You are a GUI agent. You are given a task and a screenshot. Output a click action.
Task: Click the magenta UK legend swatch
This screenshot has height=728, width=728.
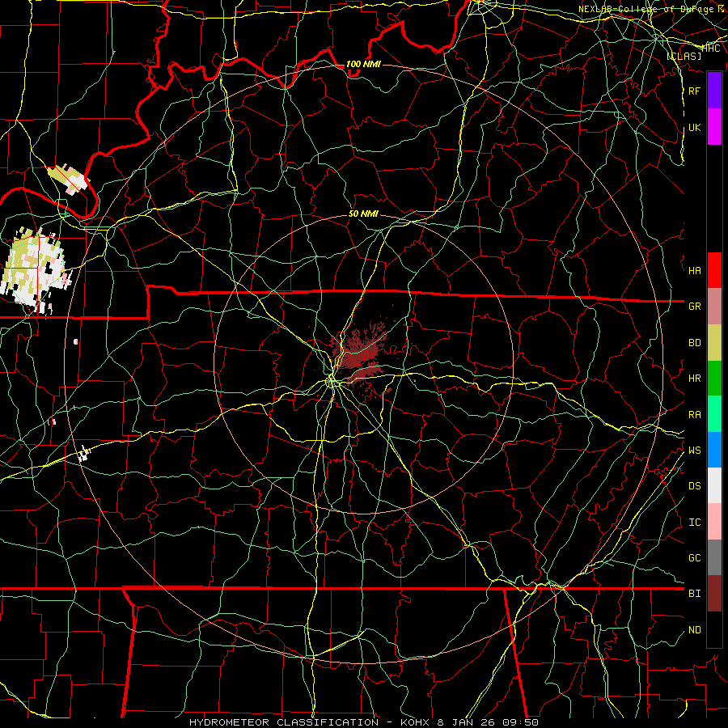tap(714, 127)
